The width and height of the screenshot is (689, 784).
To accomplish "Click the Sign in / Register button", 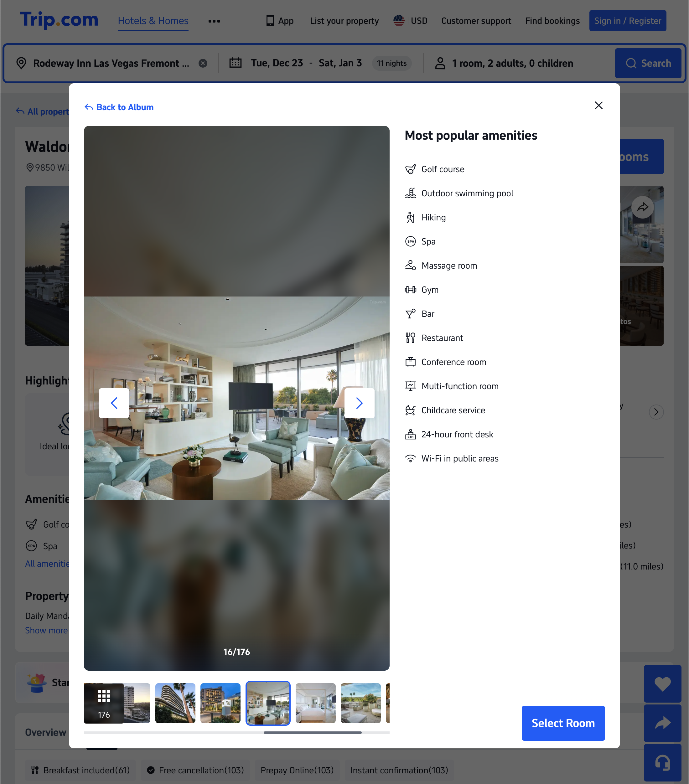I will click(627, 20).
